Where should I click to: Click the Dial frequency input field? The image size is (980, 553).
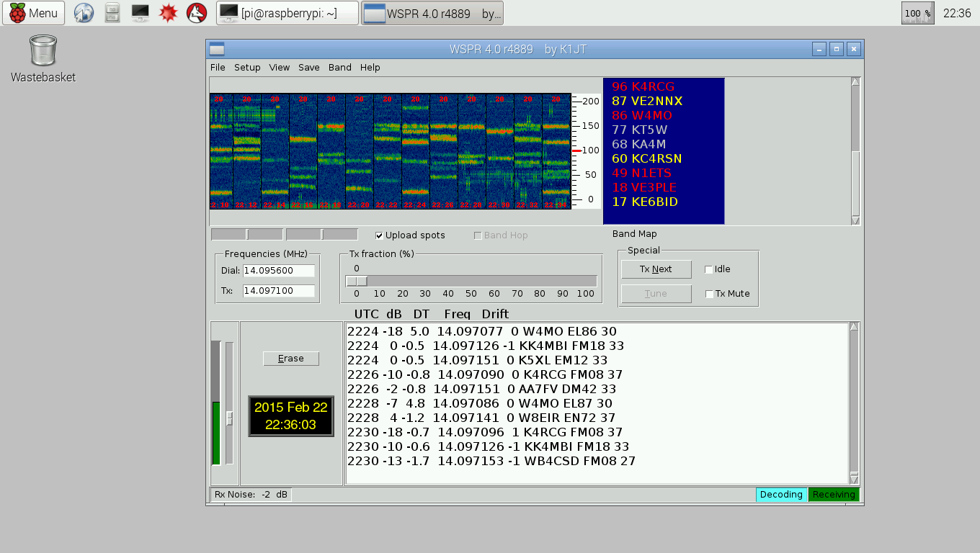pyautogui.click(x=279, y=271)
